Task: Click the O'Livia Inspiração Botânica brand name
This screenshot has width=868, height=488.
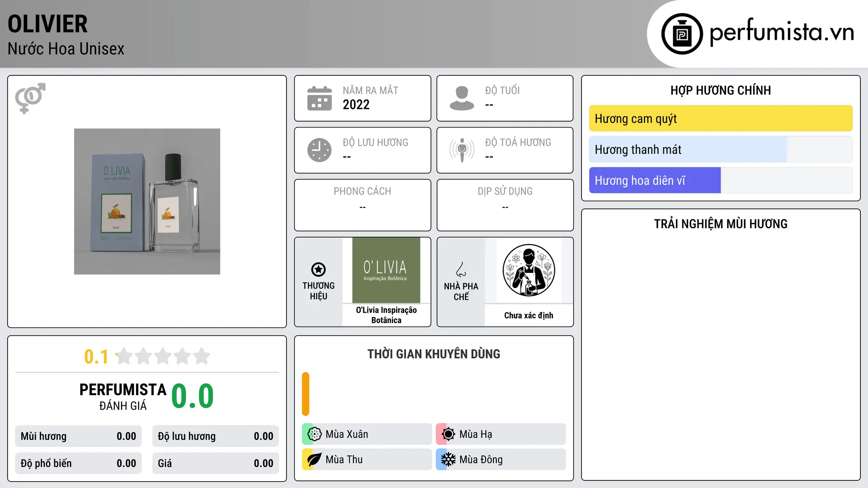Action: tap(386, 315)
